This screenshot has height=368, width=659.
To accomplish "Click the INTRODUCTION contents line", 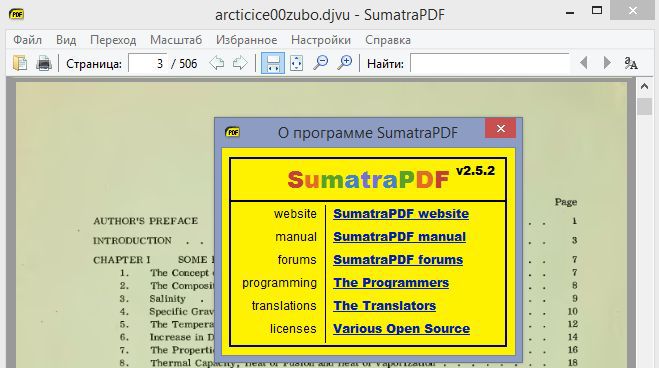I will point(132,241).
